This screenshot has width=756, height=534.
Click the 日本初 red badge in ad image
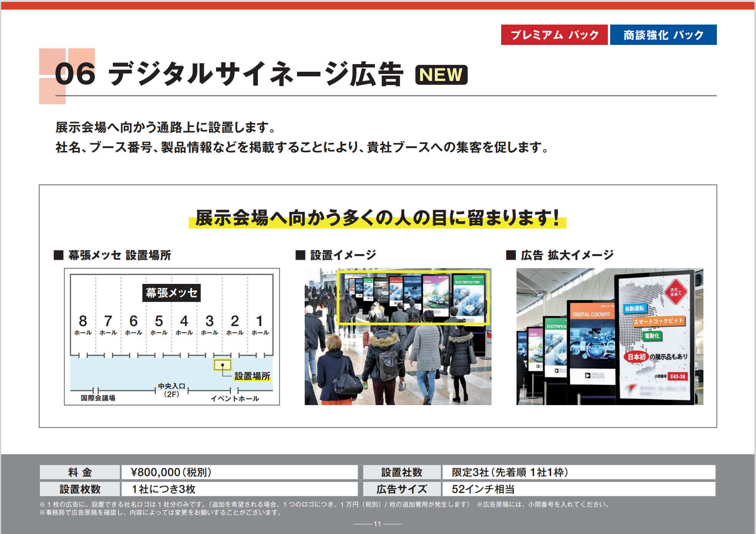click(x=636, y=357)
